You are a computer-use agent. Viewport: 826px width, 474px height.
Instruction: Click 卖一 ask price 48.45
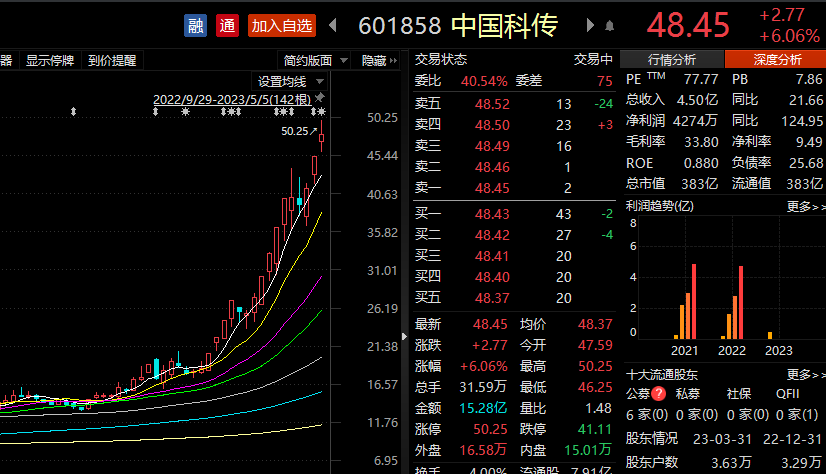click(492, 188)
